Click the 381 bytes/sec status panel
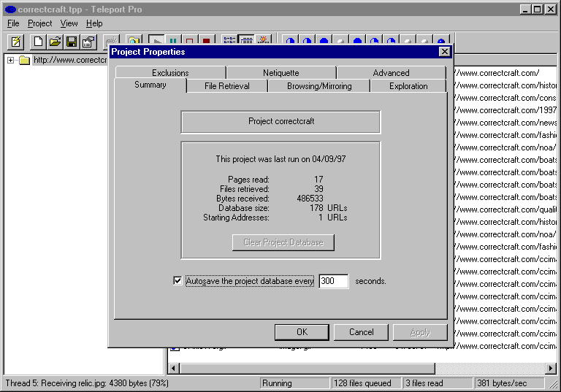 (x=509, y=383)
